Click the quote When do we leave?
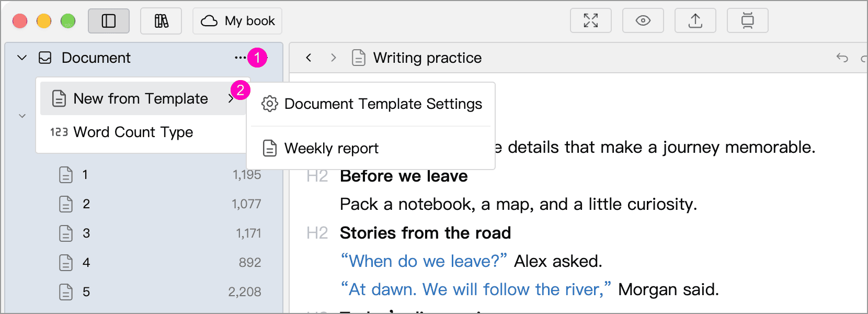Image resolution: width=868 pixels, height=314 pixels. pyautogui.click(x=424, y=261)
